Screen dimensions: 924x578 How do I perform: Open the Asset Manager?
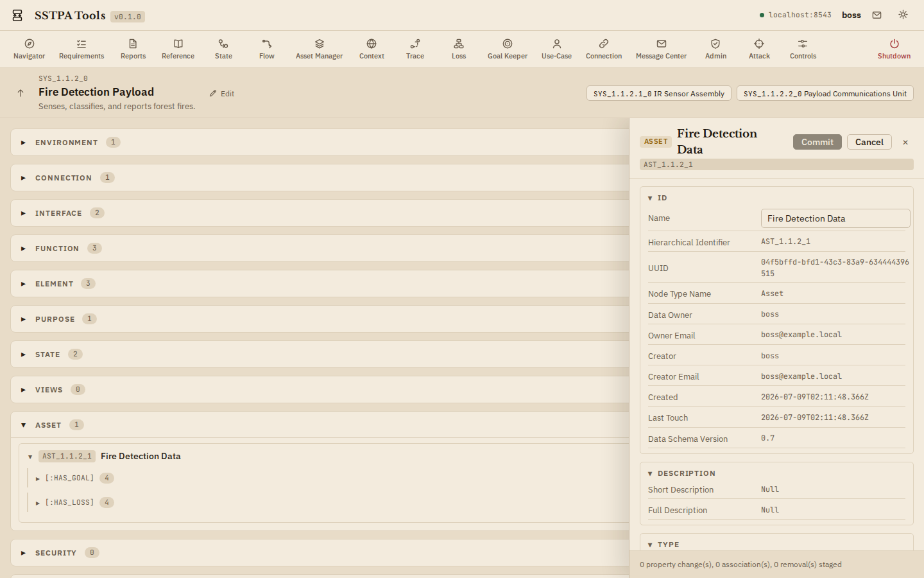[319, 49]
